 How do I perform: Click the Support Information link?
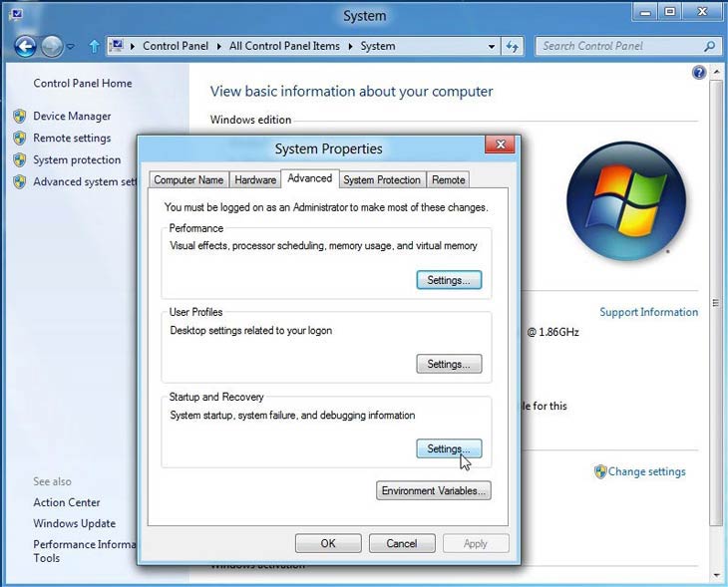[x=648, y=312]
